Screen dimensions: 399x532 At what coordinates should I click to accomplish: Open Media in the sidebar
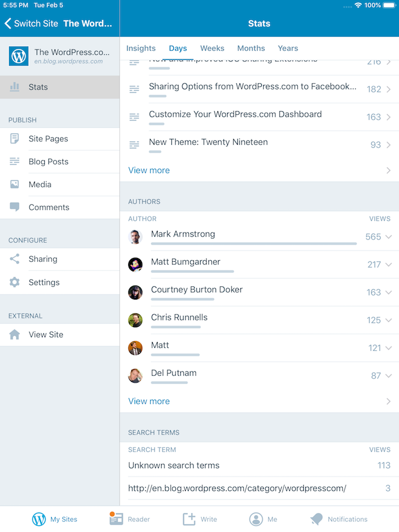point(60,185)
